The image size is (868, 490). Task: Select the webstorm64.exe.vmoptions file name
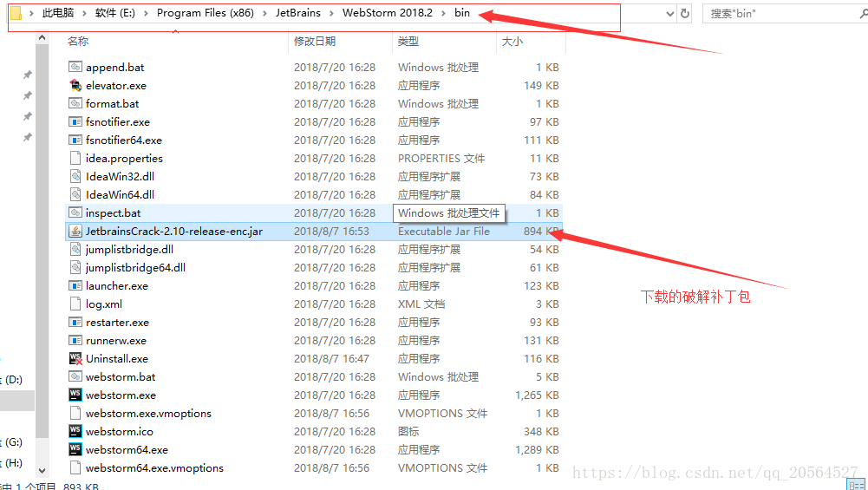154,467
